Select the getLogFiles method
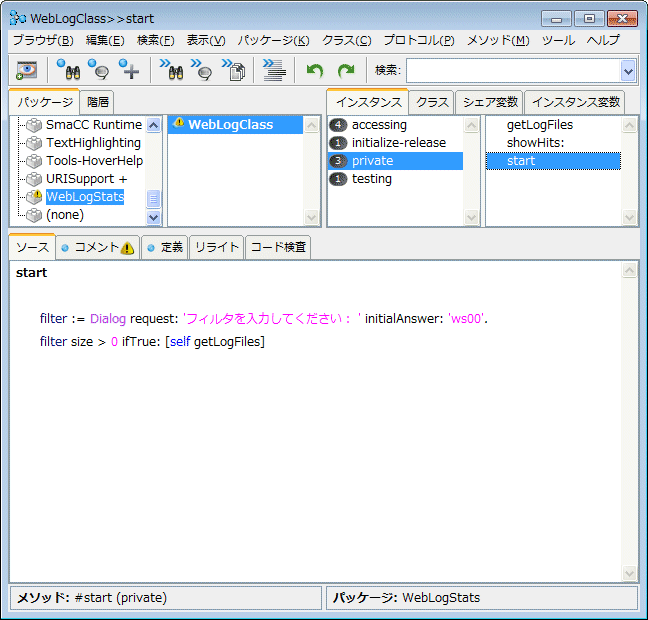 point(540,125)
